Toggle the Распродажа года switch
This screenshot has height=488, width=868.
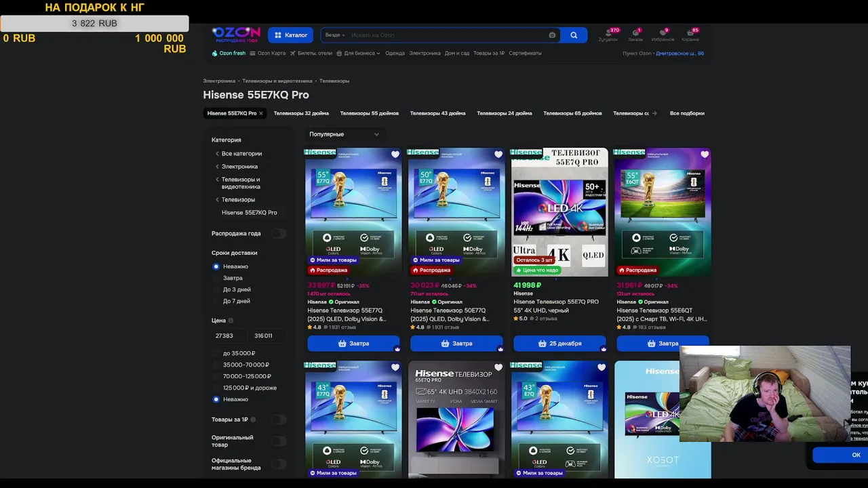point(278,234)
